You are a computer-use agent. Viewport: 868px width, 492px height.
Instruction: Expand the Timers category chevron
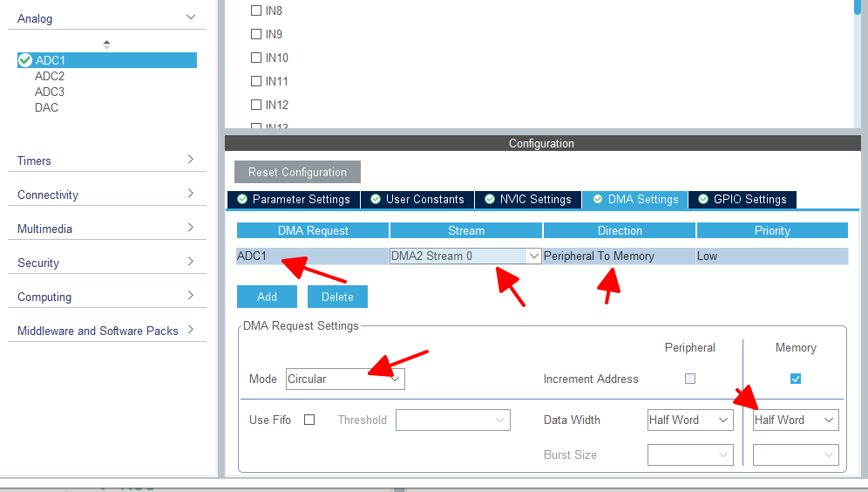click(x=191, y=160)
